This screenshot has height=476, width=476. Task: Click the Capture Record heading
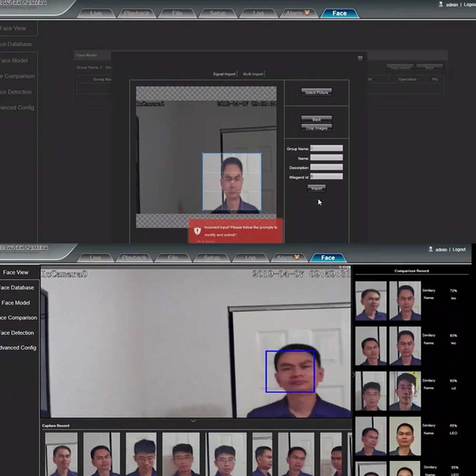point(56,426)
